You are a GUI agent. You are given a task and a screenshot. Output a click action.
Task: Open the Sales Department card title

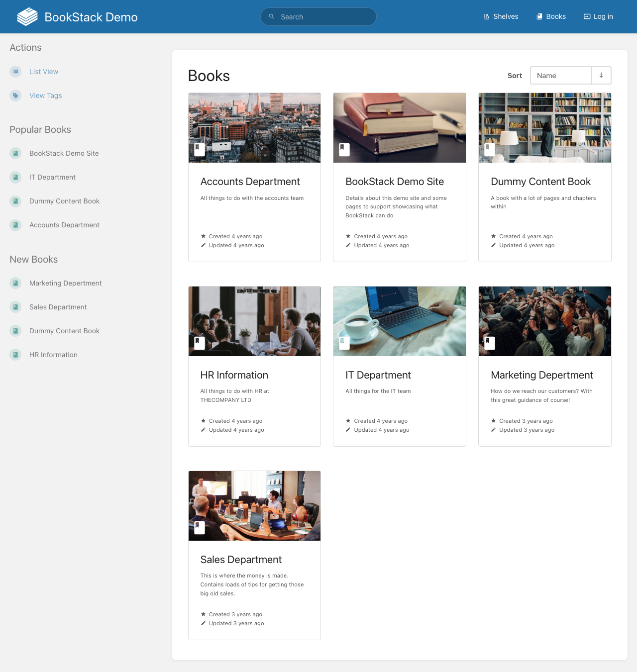pos(241,560)
